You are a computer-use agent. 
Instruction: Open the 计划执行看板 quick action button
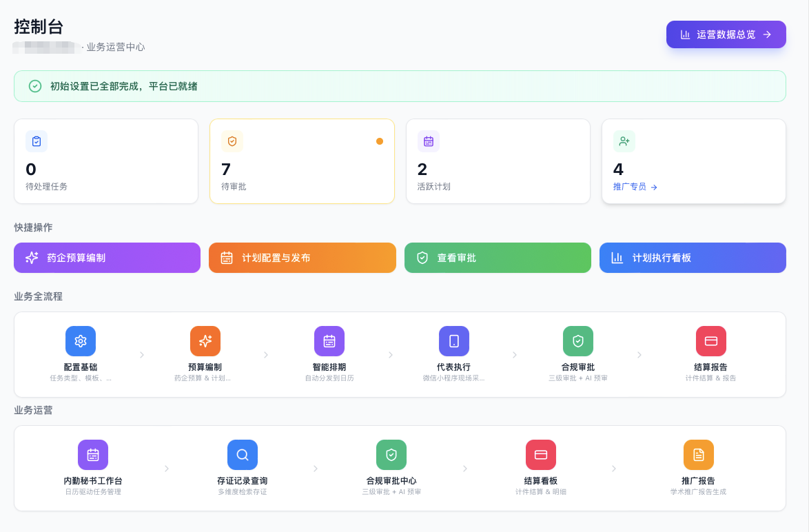693,258
